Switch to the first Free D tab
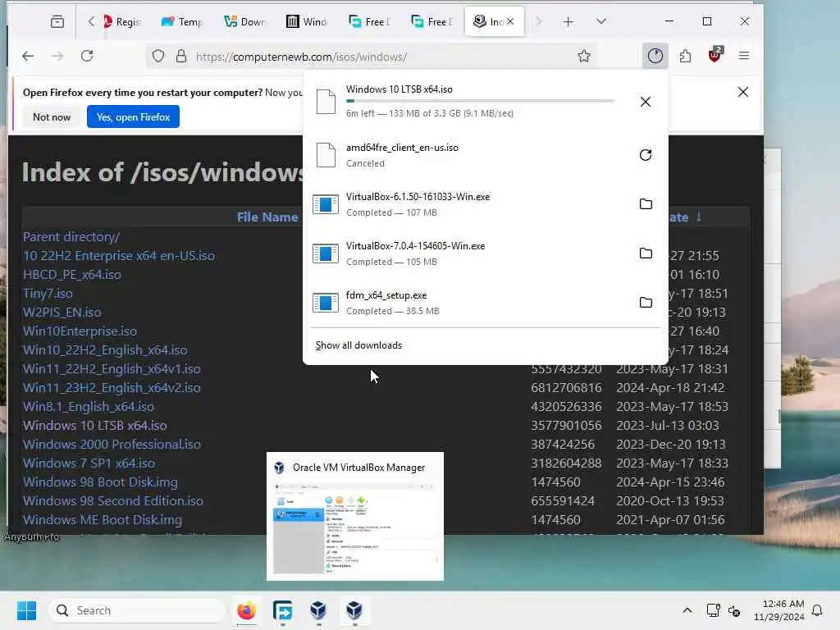The image size is (840, 630). click(370, 21)
